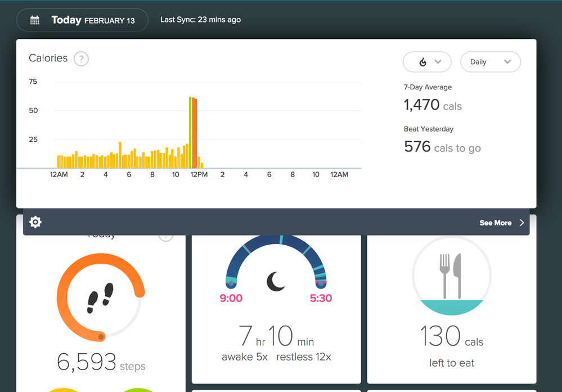562x392 pixels.
Task: Click the crescent moon sleep icon
Action: click(x=276, y=281)
